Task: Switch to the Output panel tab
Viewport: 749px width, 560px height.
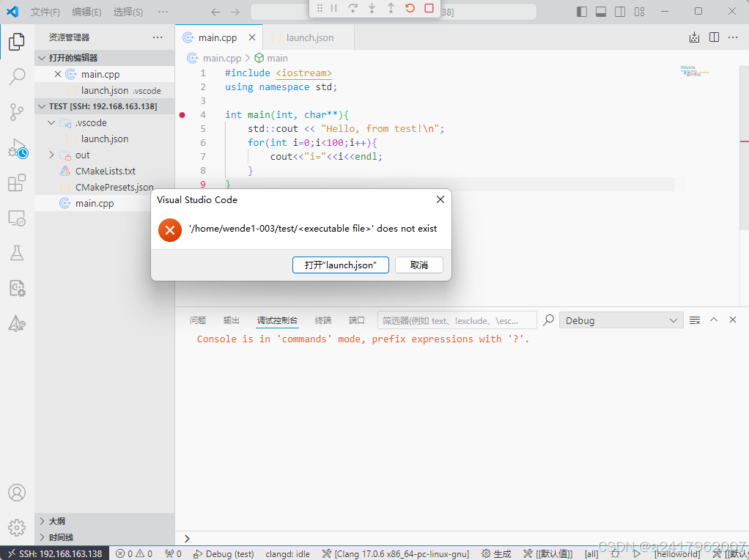Action: click(x=231, y=320)
